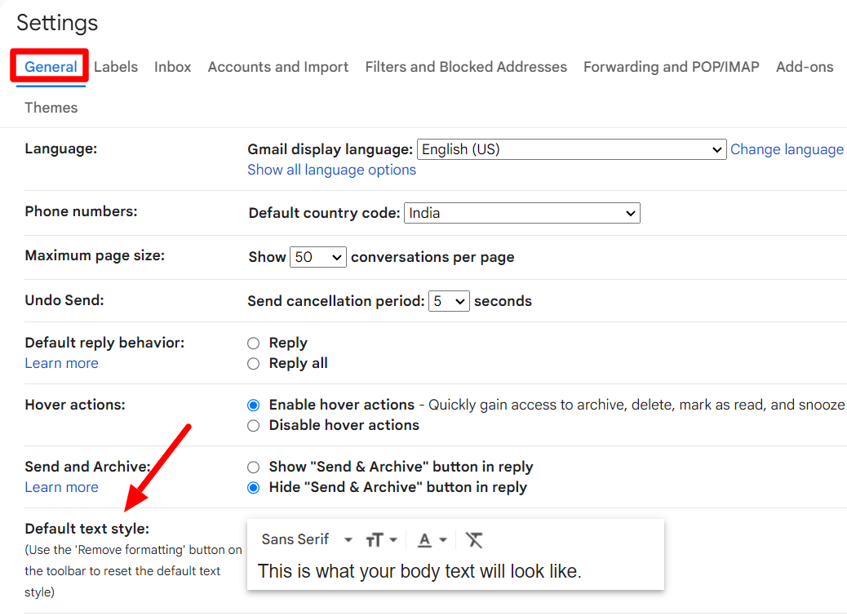Click the Undo Send label
The image size is (847, 616).
click(x=64, y=300)
